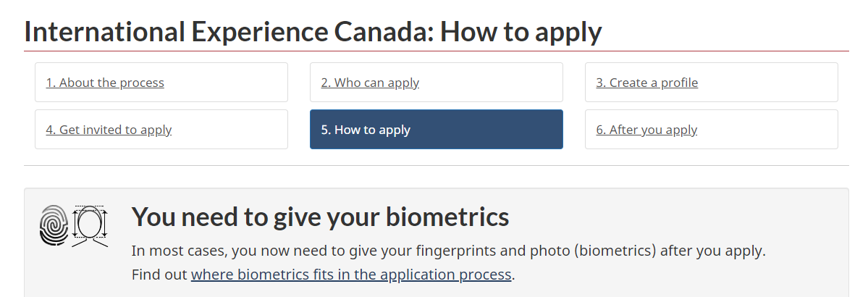Image resolution: width=868 pixels, height=297 pixels.
Task: Click the You need to give your biometrics heading
Action: coord(320,217)
